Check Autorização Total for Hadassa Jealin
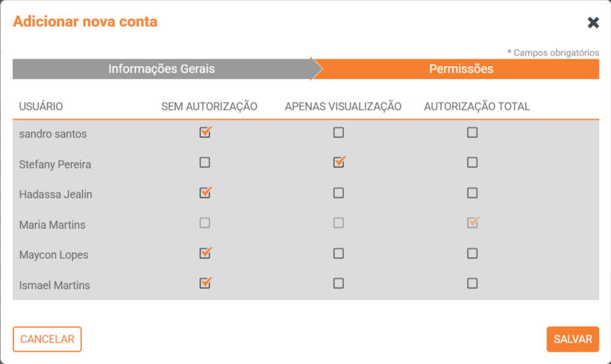Screen dimensions: 611x364 click(472, 193)
